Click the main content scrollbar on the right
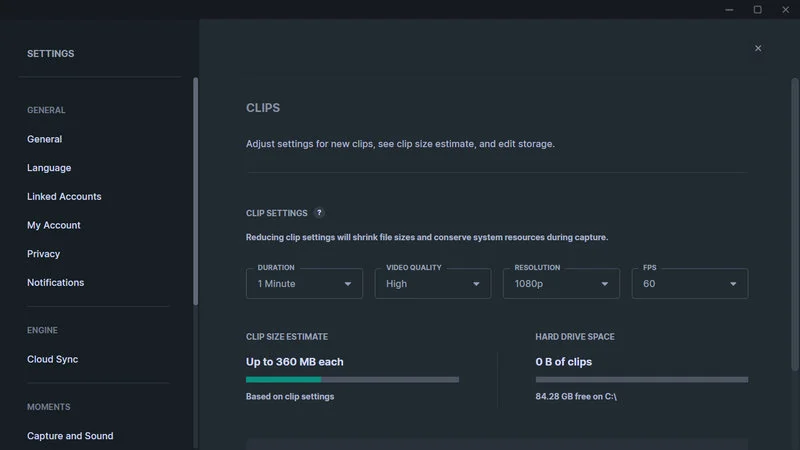The image size is (800, 450). click(x=795, y=200)
